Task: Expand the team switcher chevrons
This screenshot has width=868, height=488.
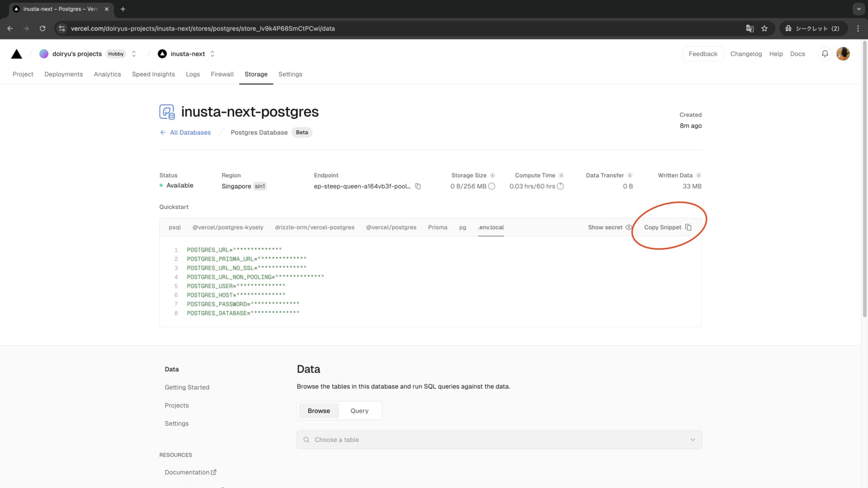Action: coord(134,54)
